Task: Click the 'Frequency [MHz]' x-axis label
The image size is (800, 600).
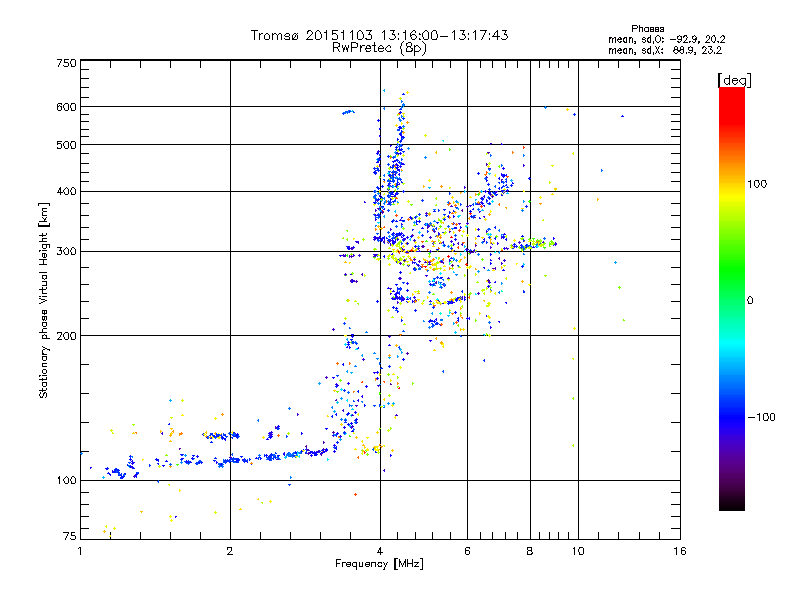Action: click(x=379, y=564)
